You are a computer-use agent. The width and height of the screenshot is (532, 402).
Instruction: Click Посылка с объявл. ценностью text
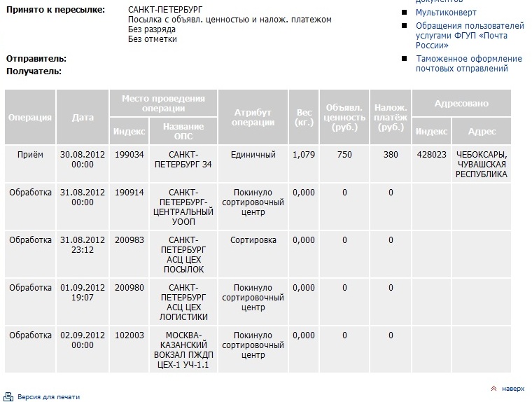click(230, 20)
